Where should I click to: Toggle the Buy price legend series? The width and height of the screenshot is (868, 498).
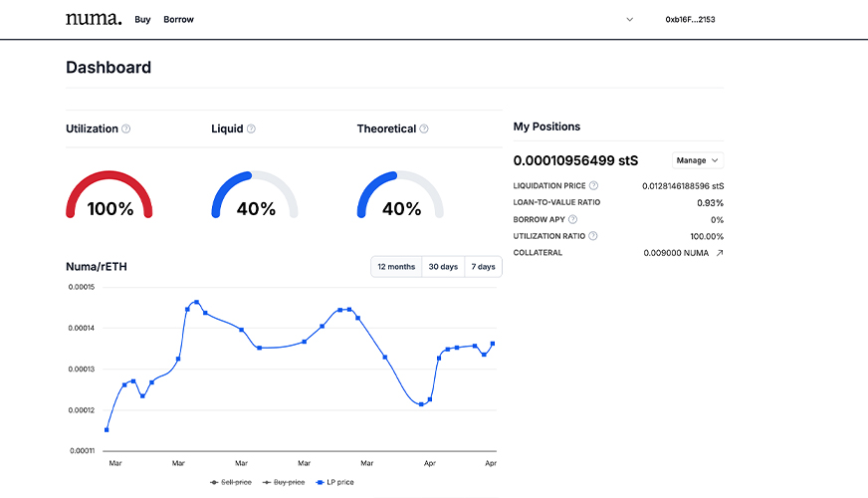coord(281,482)
